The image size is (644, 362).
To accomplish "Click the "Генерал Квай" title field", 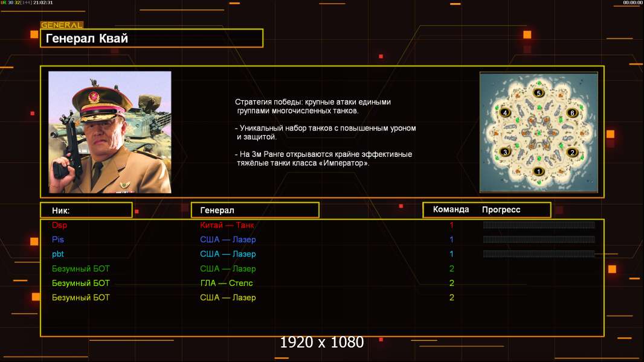I will pos(152,38).
